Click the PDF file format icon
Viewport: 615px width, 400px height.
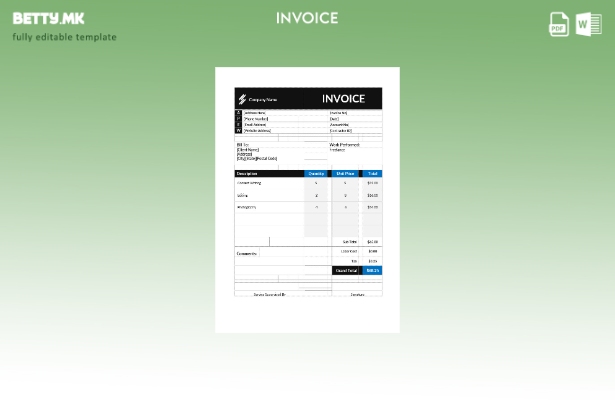click(559, 24)
